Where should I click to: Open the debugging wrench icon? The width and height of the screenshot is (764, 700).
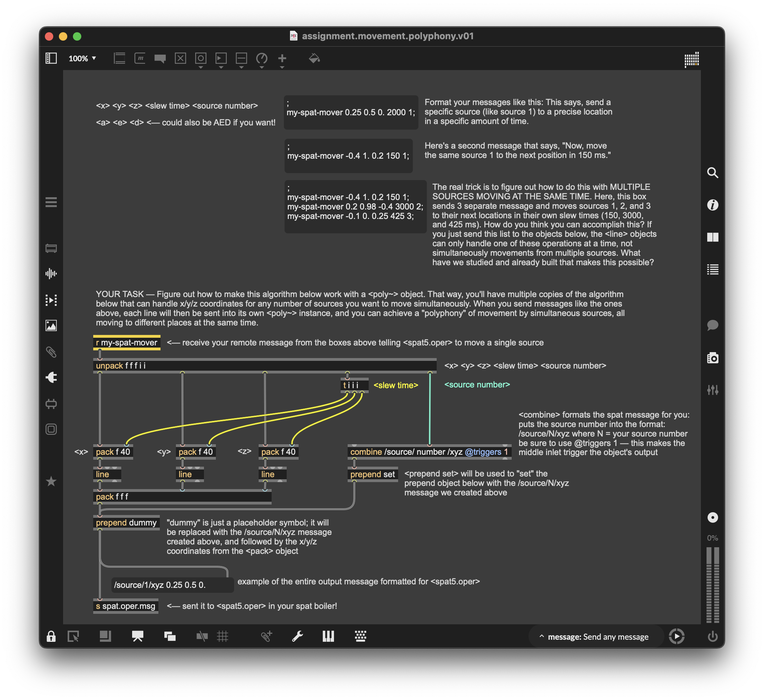(298, 636)
